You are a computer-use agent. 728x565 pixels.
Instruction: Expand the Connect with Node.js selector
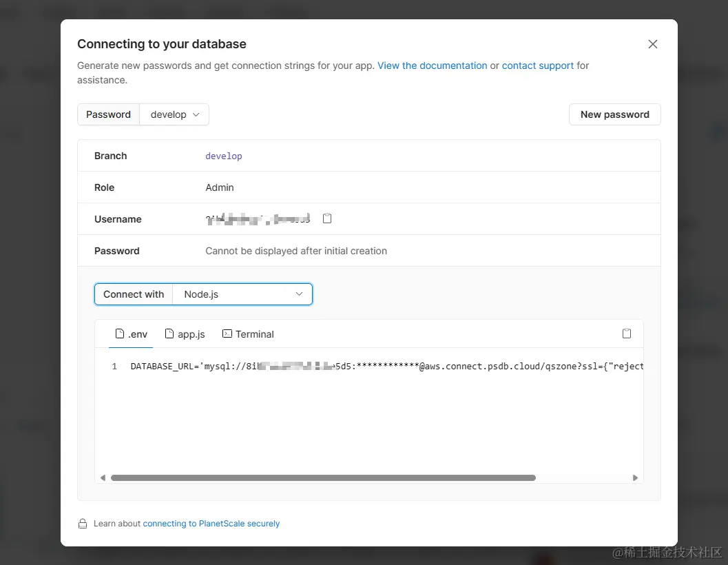point(242,294)
